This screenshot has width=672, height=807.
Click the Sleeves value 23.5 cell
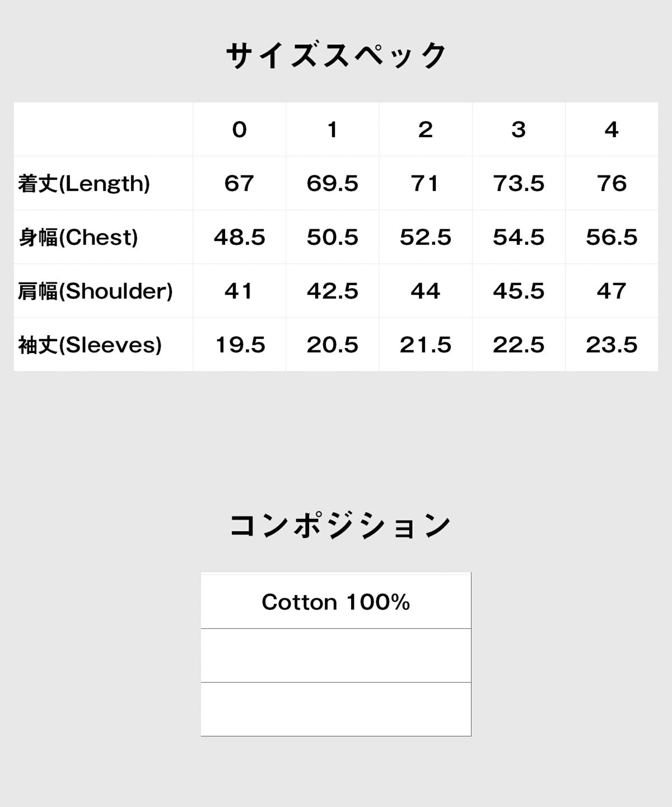pyautogui.click(x=612, y=345)
